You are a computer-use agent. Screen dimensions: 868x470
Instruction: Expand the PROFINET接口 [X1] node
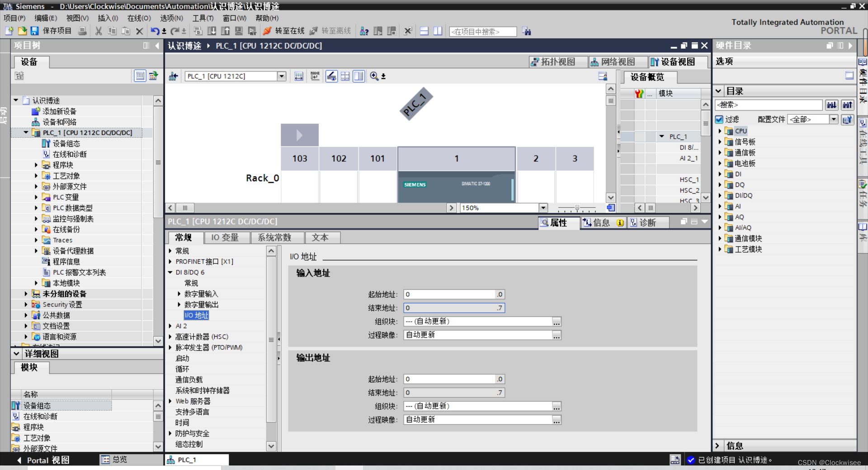tap(170, 261)
